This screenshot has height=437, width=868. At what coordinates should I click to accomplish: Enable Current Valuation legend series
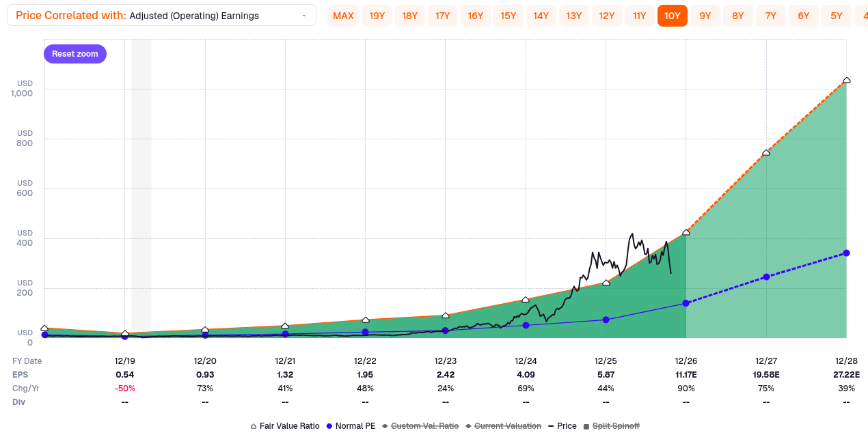503,426
